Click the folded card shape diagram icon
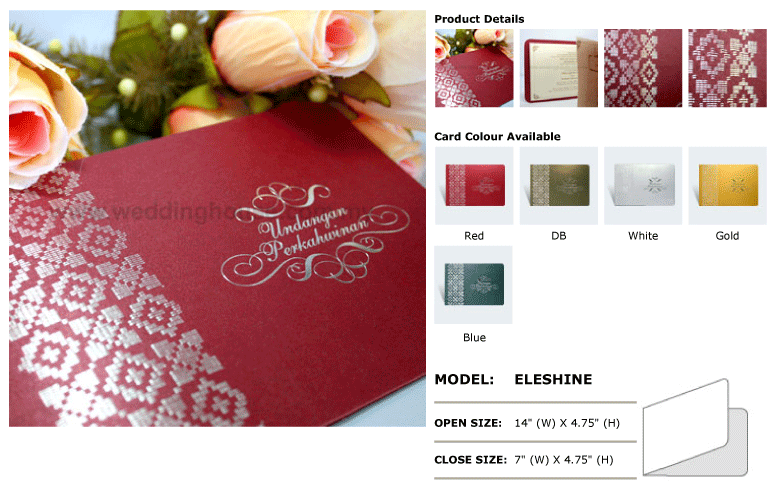The image size is (776, 490). pyautogui.click(x=695, y=428)
